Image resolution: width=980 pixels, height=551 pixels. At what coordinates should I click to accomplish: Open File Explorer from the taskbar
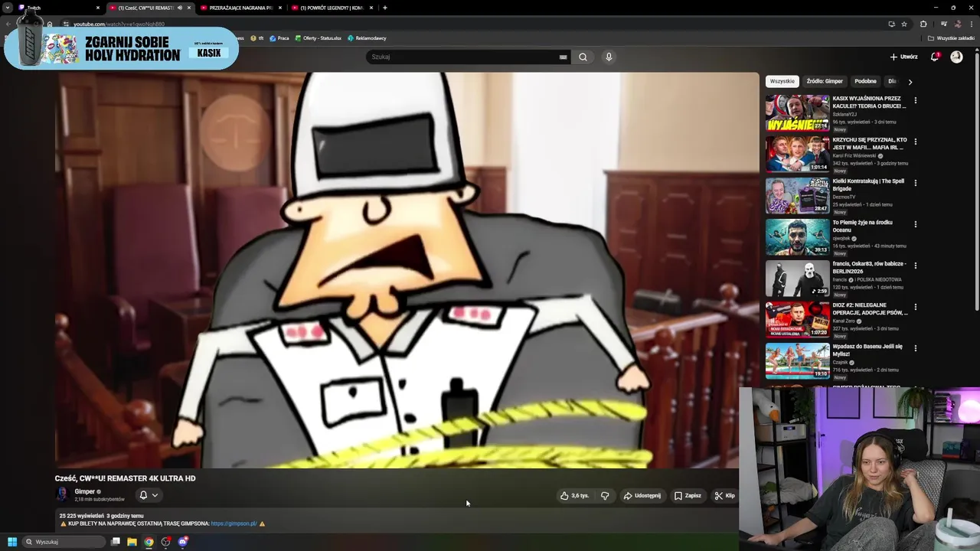pyautogui.click(x=132, y=542)
